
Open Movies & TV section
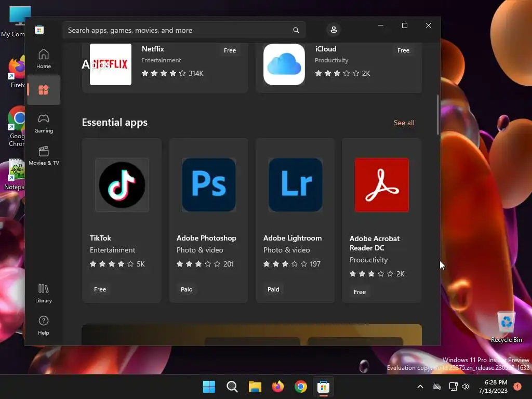[x=44, y=156]
